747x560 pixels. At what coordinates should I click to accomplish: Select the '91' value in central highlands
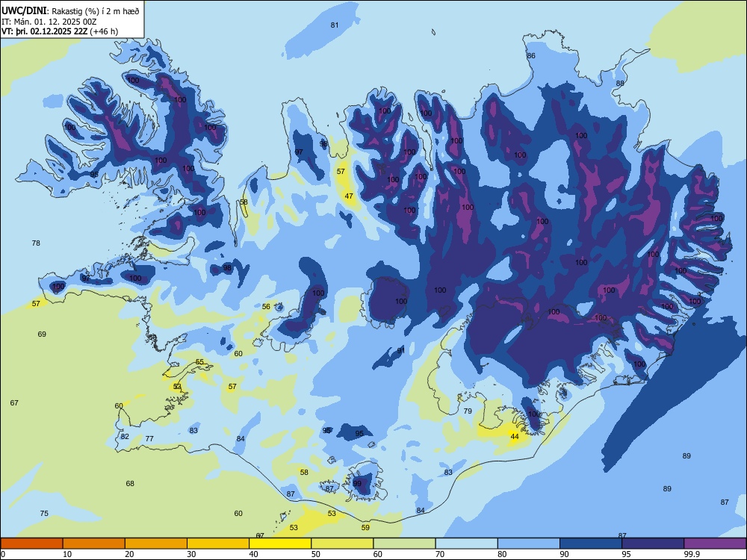(400, 350)
